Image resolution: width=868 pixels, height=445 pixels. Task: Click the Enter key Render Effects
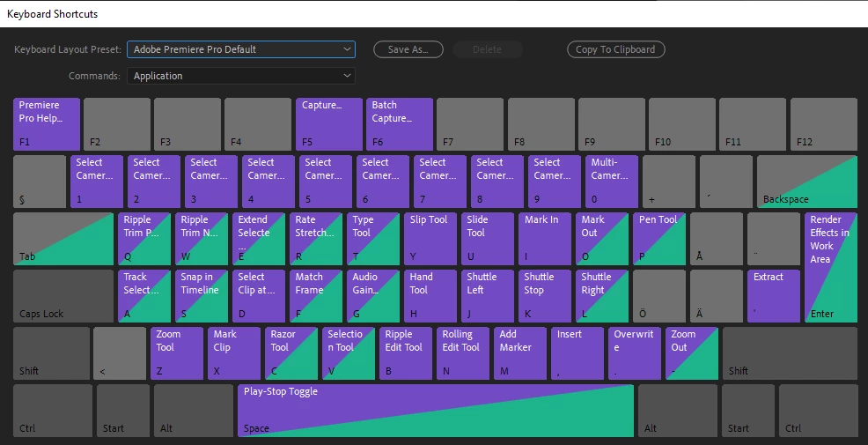[x=831, y=268]
